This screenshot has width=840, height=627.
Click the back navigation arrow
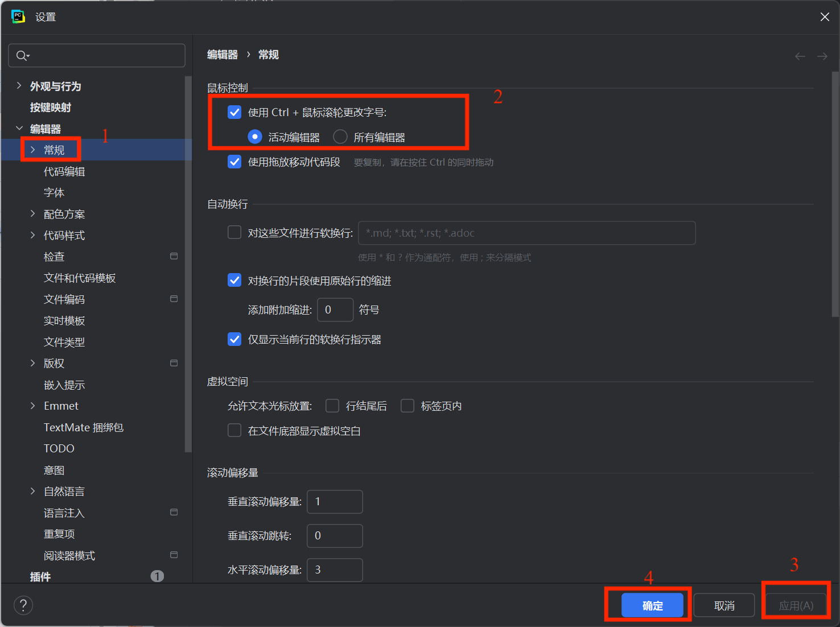click(800, 56)
